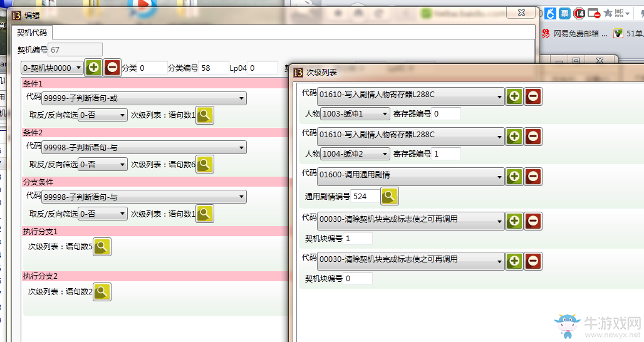This screenshot has width=644, height=342.
Task: Click the 分类编号 field showing 58
Action: point(214,68)
